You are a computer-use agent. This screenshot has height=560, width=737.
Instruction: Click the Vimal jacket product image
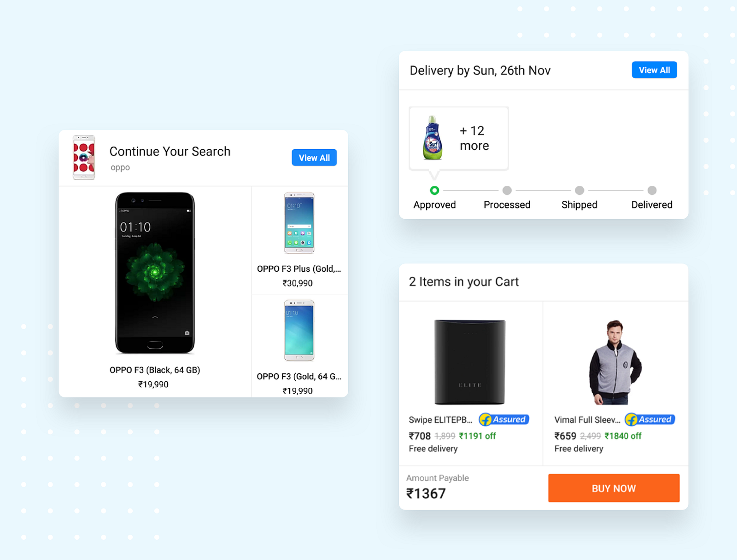click(x=615, y=362)
